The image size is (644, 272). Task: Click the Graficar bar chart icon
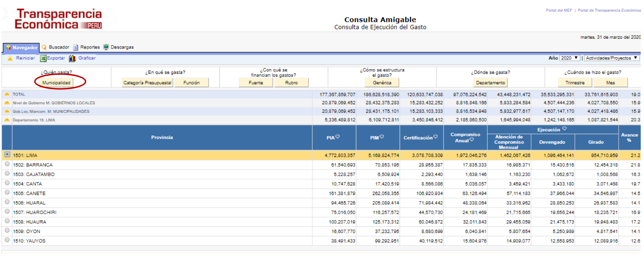[x=72, y=58]
